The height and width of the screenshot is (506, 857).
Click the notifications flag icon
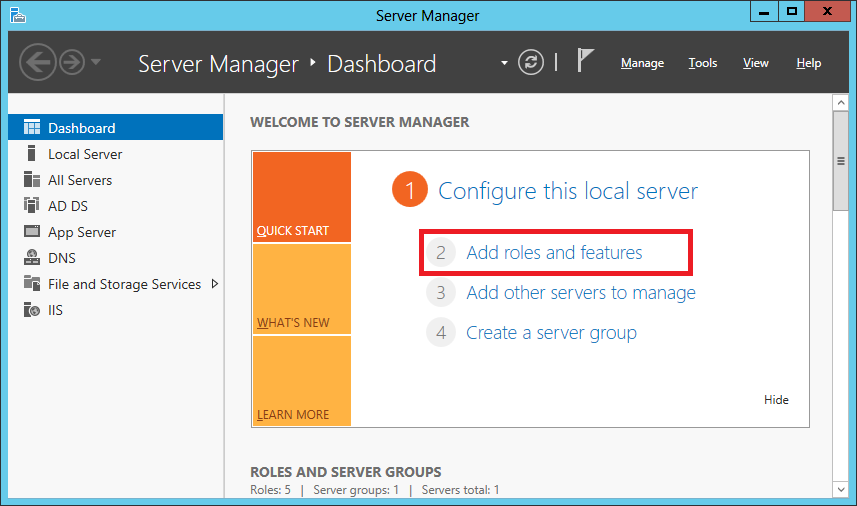[x=586, y=61]
